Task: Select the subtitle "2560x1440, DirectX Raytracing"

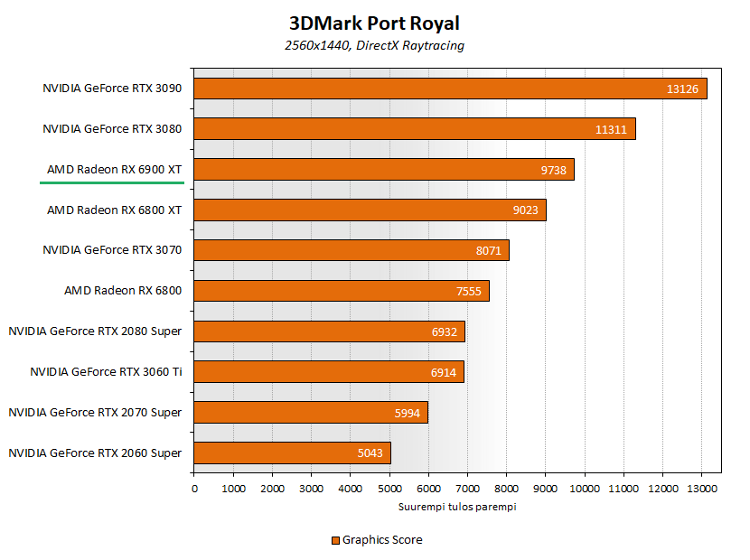Action: (374, 45)
